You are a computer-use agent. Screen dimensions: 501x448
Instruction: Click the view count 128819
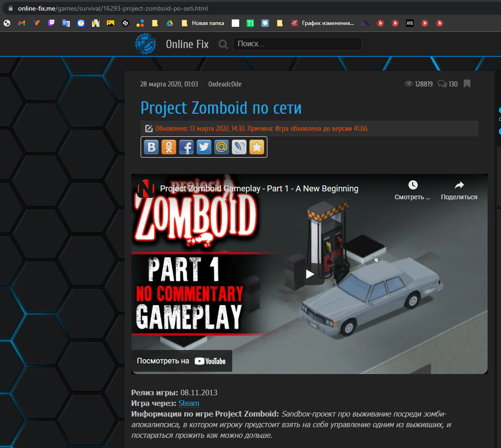pos(424,84)
